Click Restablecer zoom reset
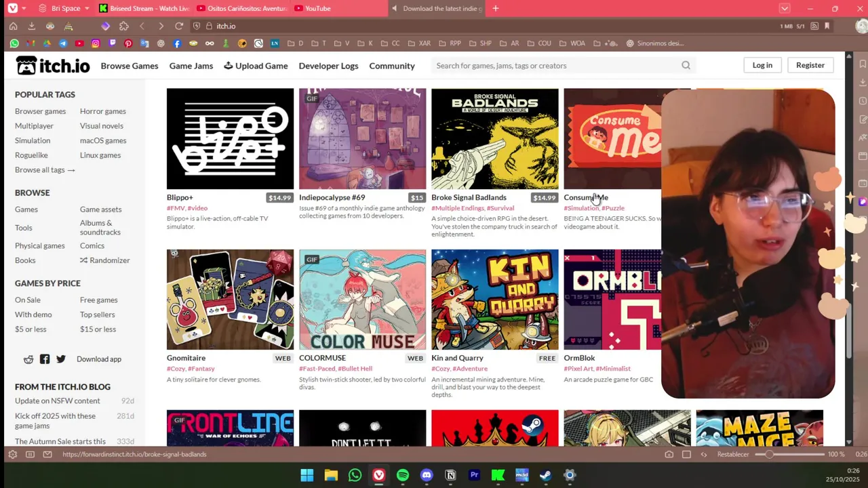The height and width of the screenshot is (488, 868). (x=733, y=454)
